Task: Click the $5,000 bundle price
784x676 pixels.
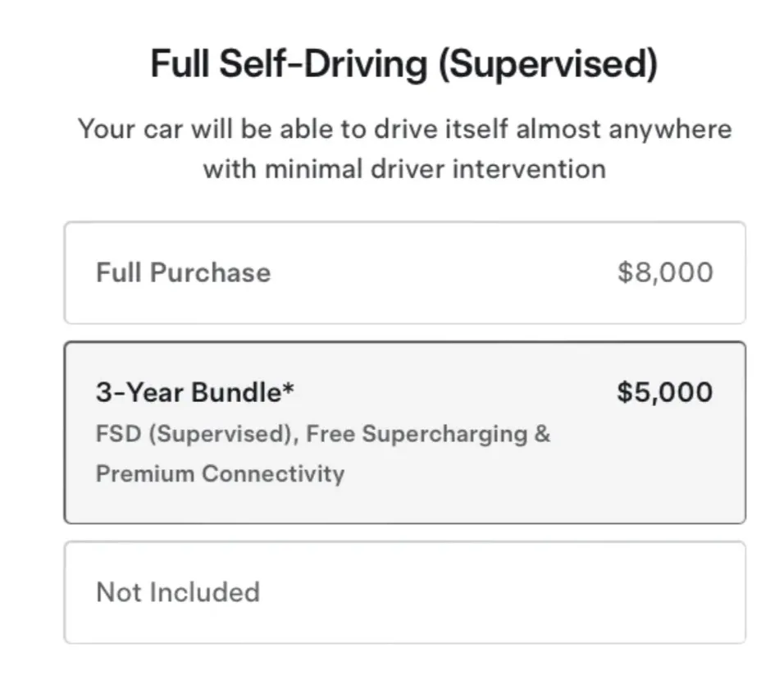Action: [664, 392]
